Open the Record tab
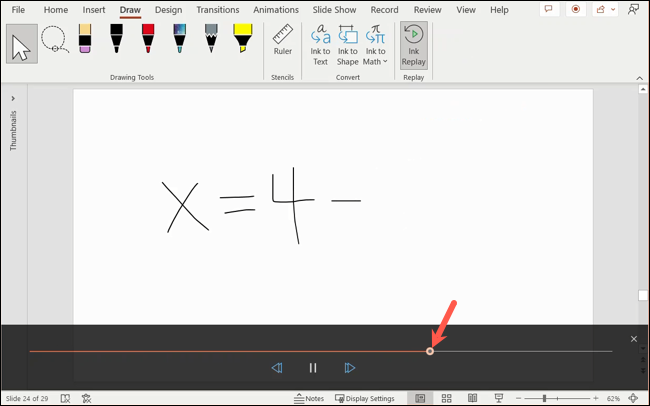The image size is (650, 406). (x=384, y=10)
